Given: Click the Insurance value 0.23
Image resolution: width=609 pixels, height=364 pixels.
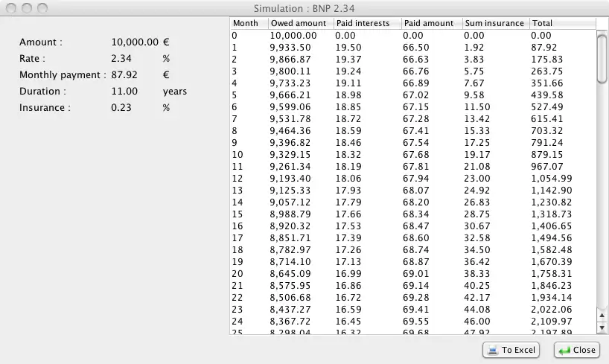Looking at the screenshot, I should tap(121, 108).
